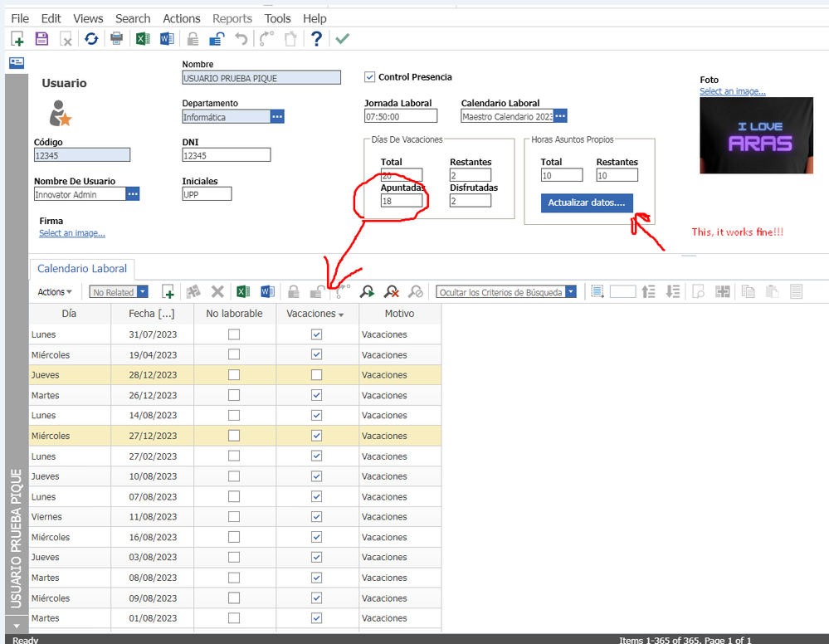
Task: Check Vacaciones for the 28/12/2023 row
Action: pos(316,375)
